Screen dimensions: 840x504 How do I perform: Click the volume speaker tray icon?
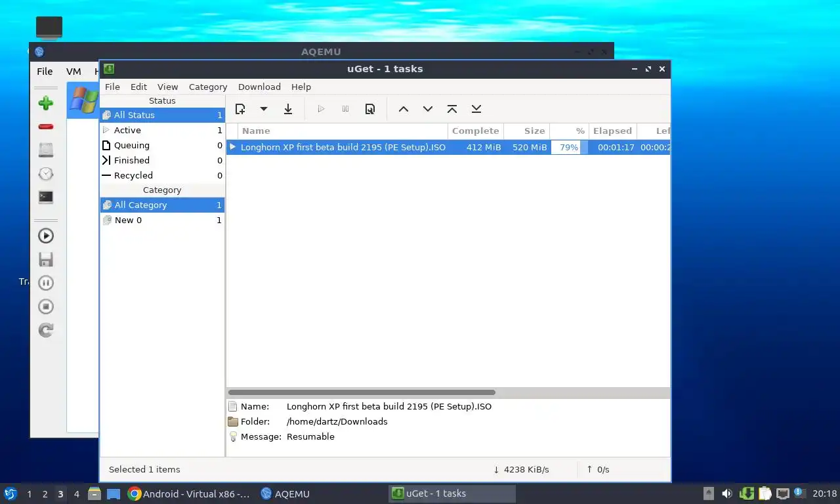[x=727, y=493]
